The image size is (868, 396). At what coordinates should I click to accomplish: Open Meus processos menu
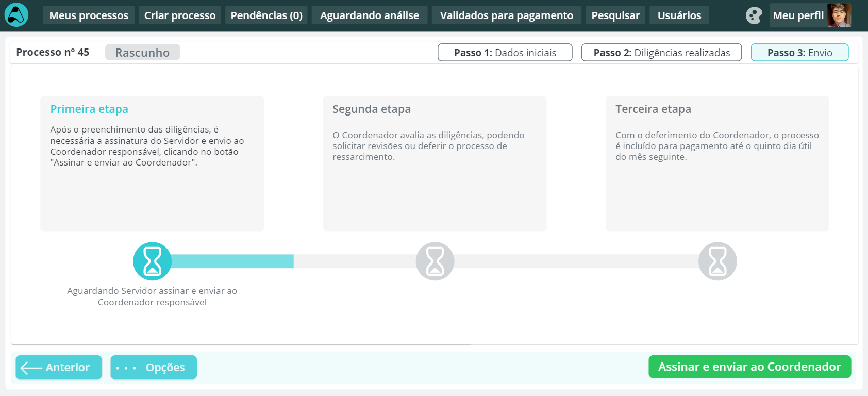[89, 15]
